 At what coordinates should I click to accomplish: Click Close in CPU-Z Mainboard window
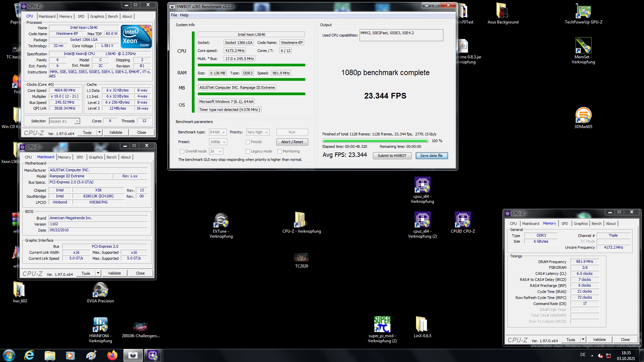point(140,273)
